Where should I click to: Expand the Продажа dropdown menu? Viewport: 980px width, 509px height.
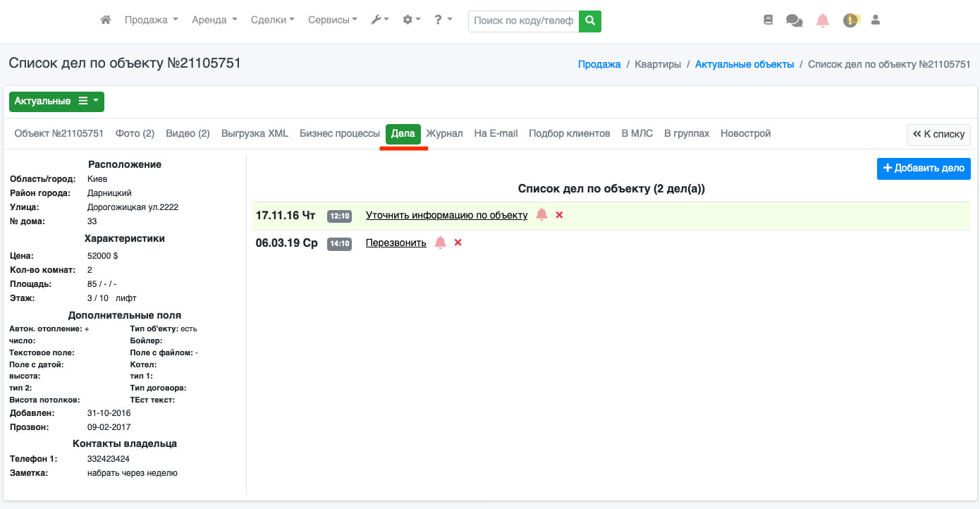(x=151, y=20)
